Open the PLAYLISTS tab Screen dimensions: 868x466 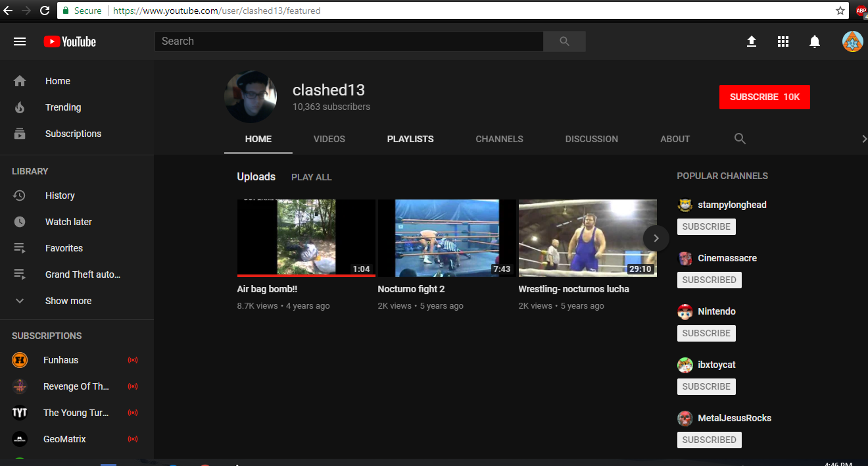(410, 139)
